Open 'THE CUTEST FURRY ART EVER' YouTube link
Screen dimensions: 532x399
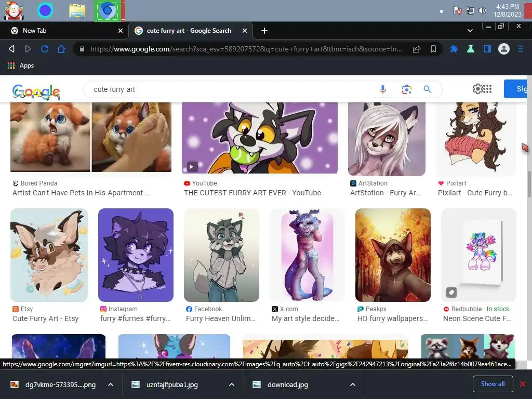point(252,193)
